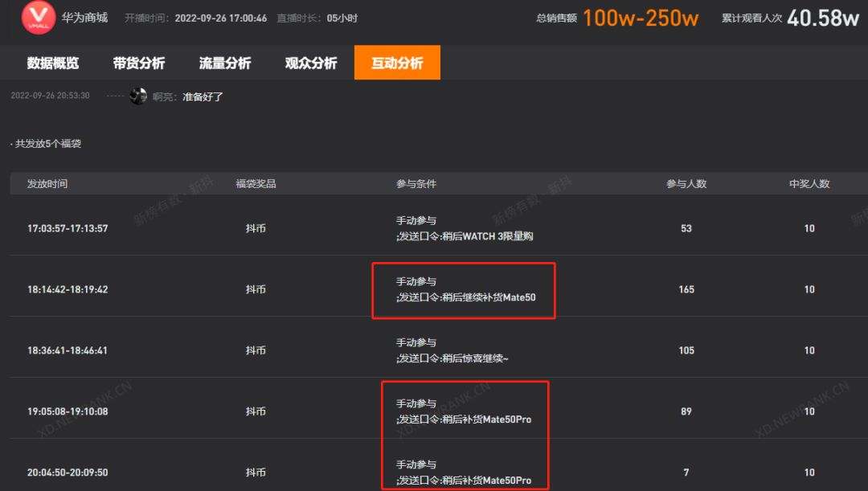Click 抖币 prize in the 18:36:41 row
868x491 pixels.
coord(256,350)
